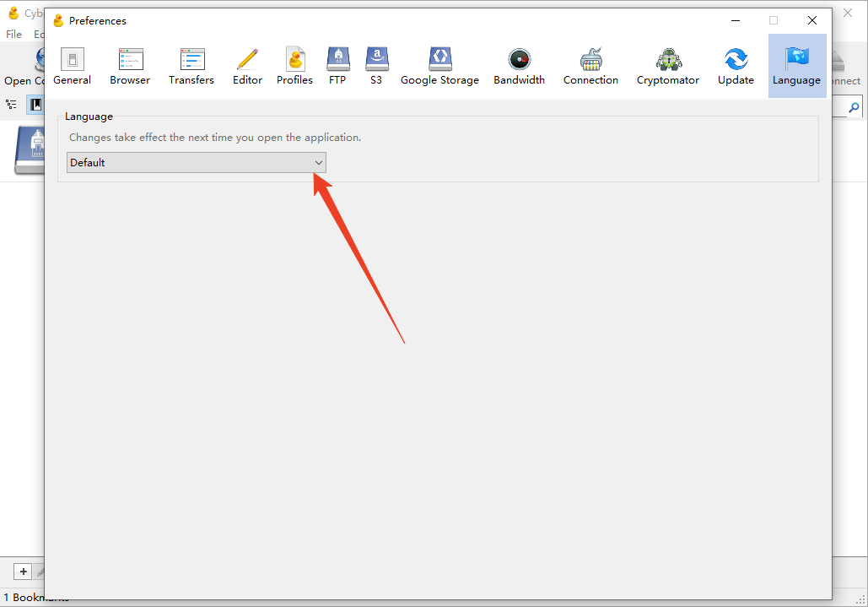Click the outline view icon in Cyberduck toolbar
This screenshot has width=868, height=607.
point(11,104)
